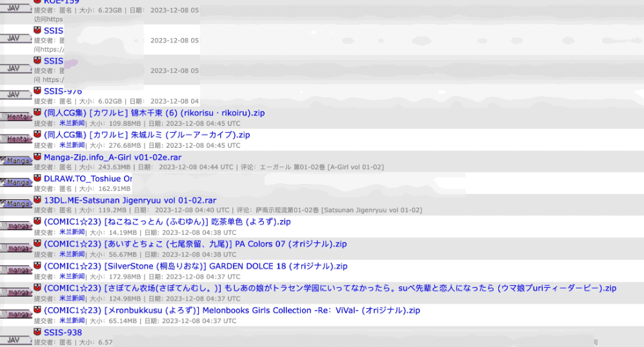Select size text 14.19MB
Viewport: 644px width, 347px height.
[x=123, y=232]
